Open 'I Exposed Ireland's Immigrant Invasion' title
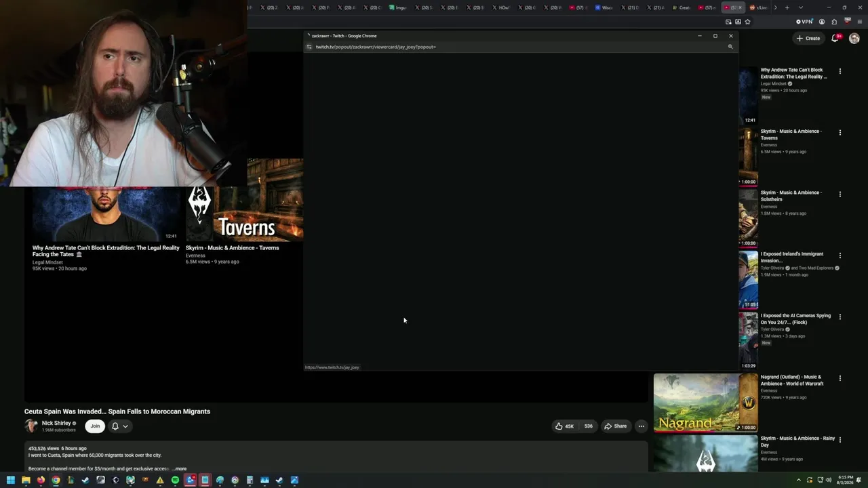 (x=792, y=257)
